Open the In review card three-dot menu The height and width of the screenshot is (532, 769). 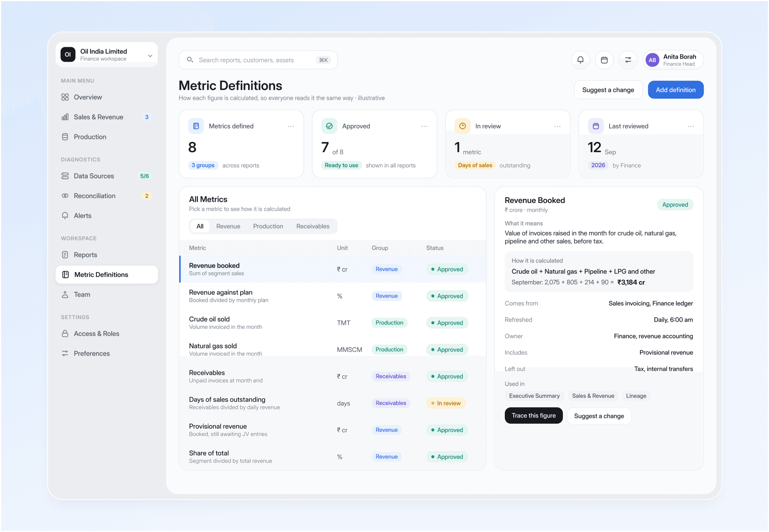point(558,126)
